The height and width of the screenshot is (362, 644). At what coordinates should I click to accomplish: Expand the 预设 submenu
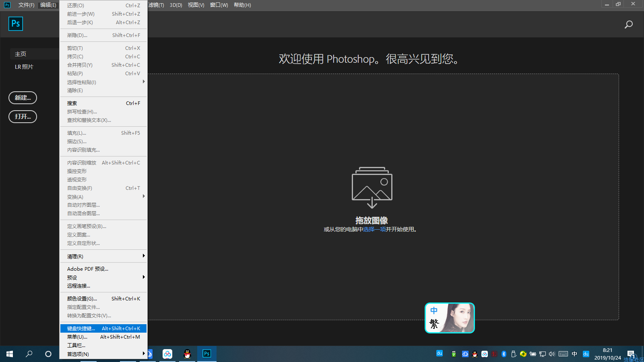[103, 278]
